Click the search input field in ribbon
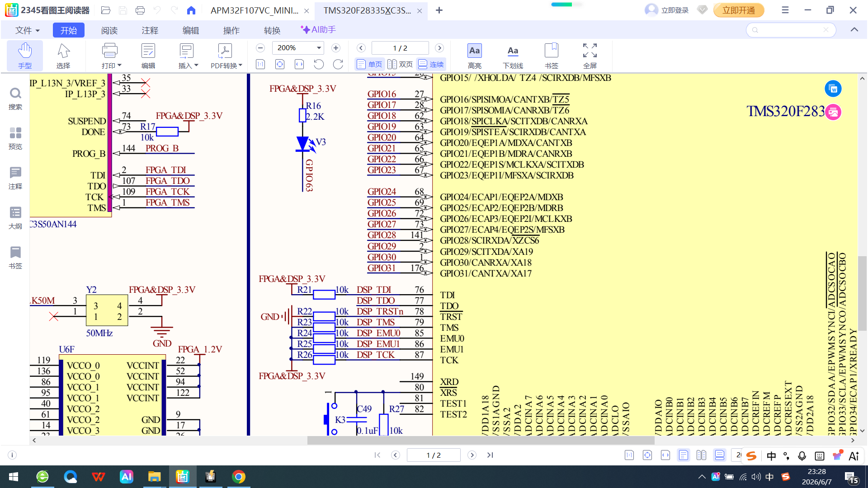The width and height of the screenshot is (868, 488). [x=791, y=30]
